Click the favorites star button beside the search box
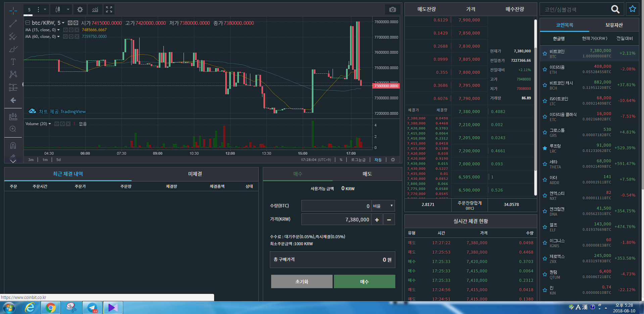 [x=633, y=9]
